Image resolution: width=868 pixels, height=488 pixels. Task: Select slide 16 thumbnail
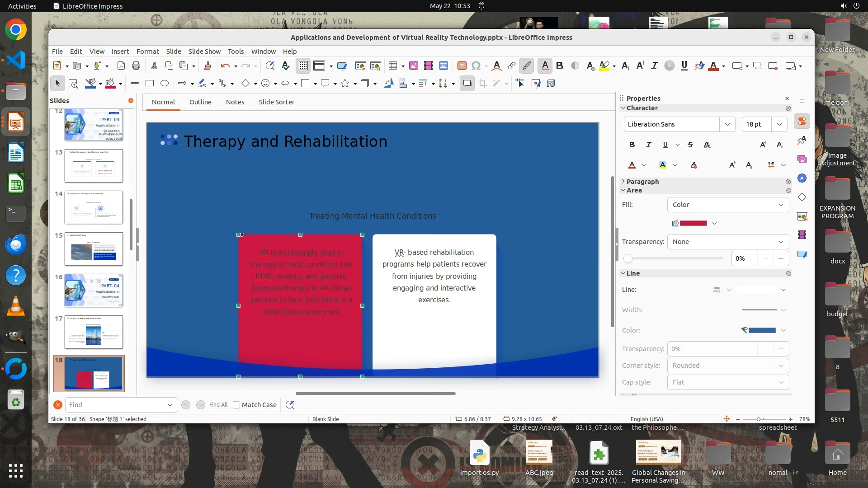pyautogui.click(x=94, y=291)
